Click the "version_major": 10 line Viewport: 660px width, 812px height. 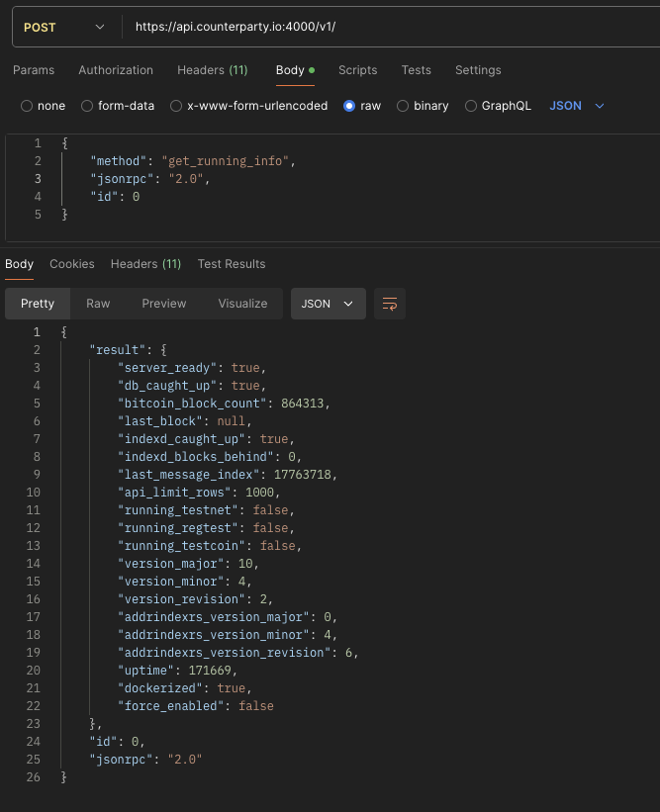point(188,564)
